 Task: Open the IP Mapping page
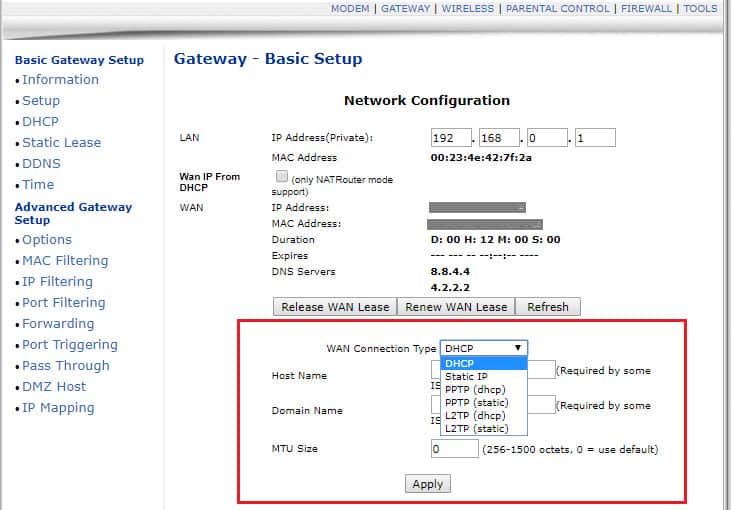pos(58,407)
